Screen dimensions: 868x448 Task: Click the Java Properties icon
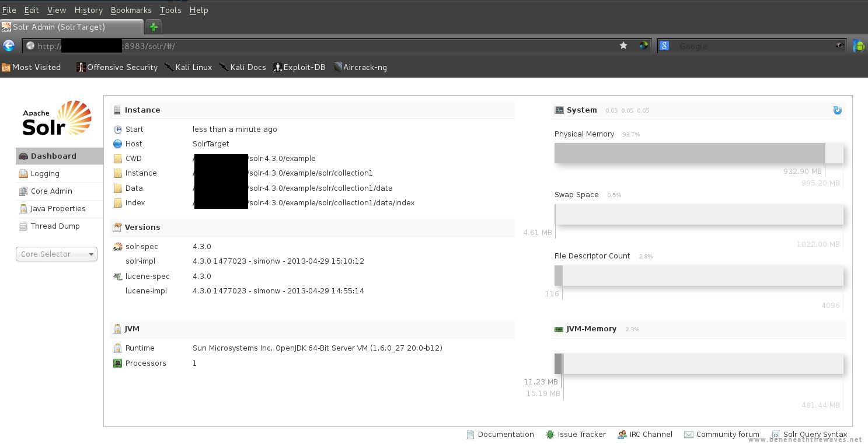[x=23, y=209]
